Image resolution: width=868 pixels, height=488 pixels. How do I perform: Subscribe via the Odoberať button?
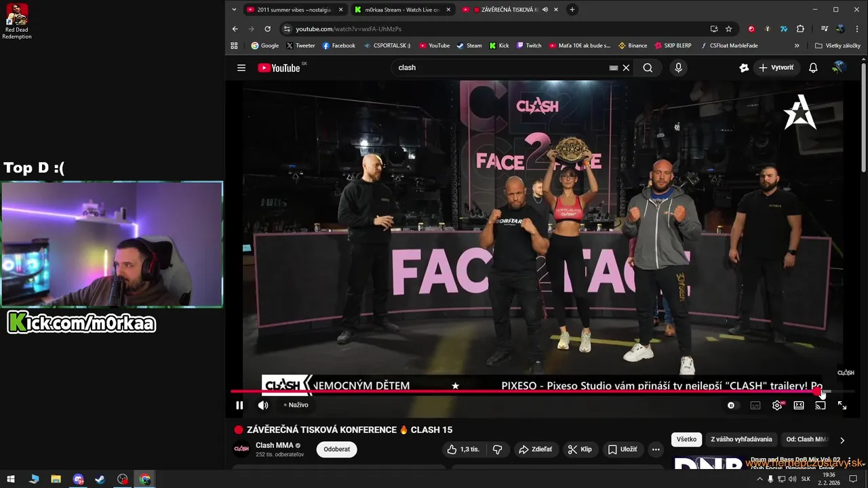[337, 449]
